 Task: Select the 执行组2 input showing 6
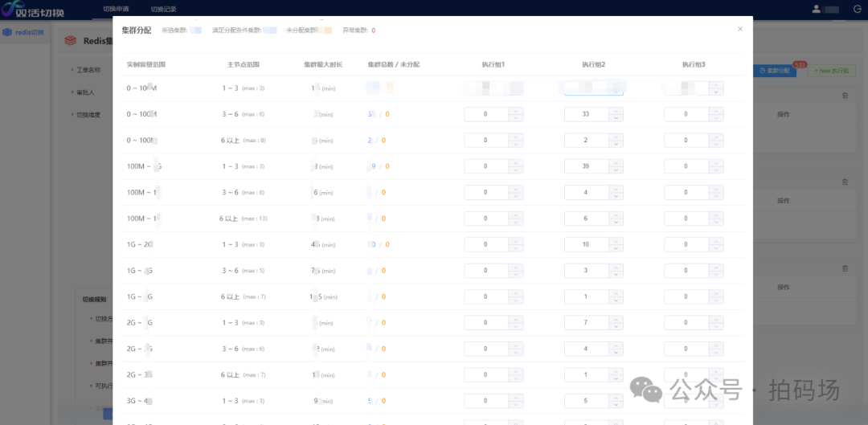pos(587,219)
